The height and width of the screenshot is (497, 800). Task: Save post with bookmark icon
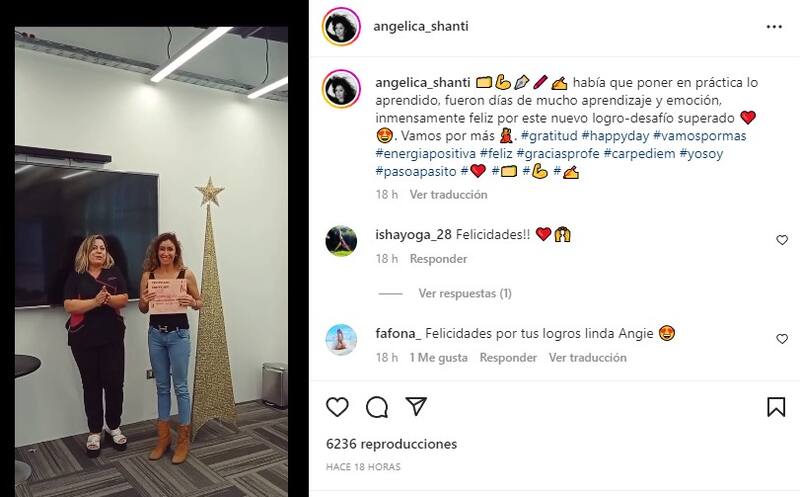point(776,407)
